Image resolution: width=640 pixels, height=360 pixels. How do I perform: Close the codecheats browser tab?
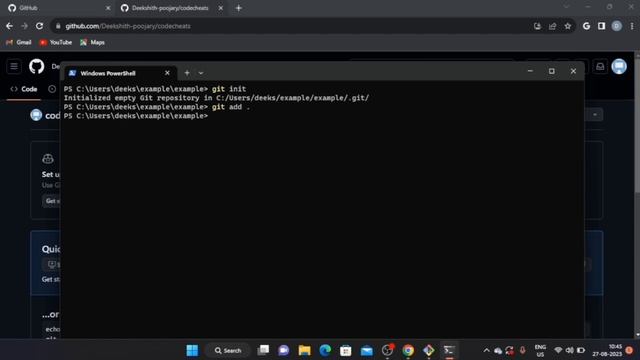click(x=221, y=8)
